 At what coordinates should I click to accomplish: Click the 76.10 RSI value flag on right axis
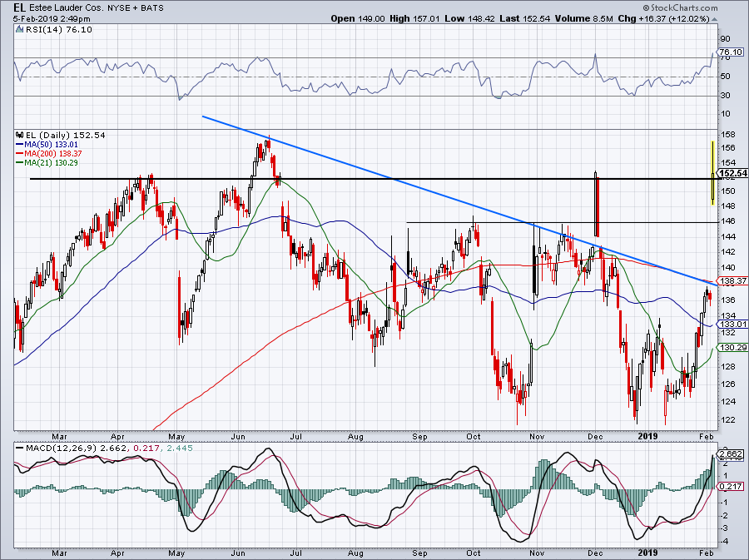(731, 52)
